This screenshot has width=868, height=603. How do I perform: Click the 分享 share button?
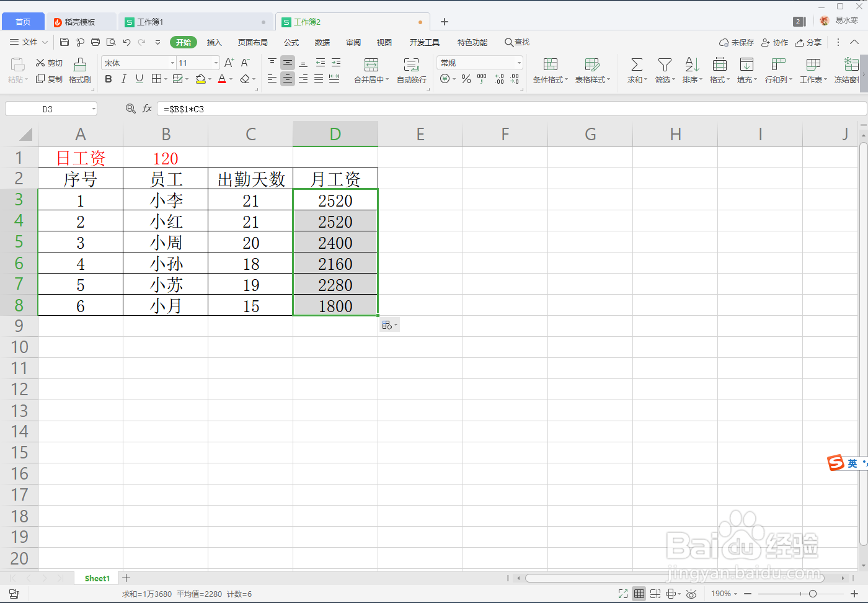point(808,42)
